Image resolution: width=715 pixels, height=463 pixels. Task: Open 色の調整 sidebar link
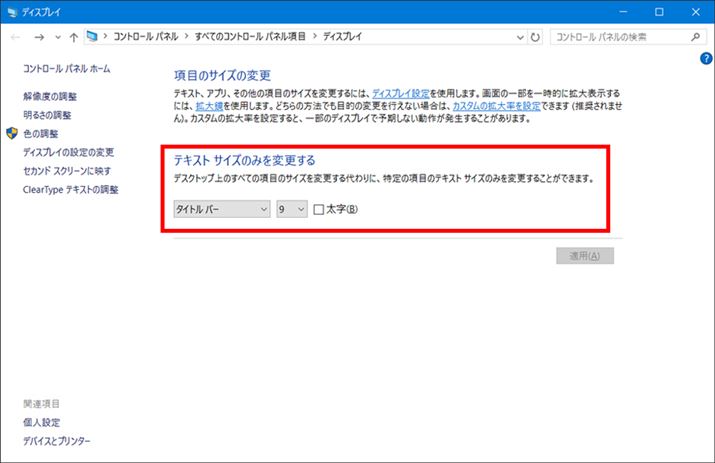click(x=41, y=134)
